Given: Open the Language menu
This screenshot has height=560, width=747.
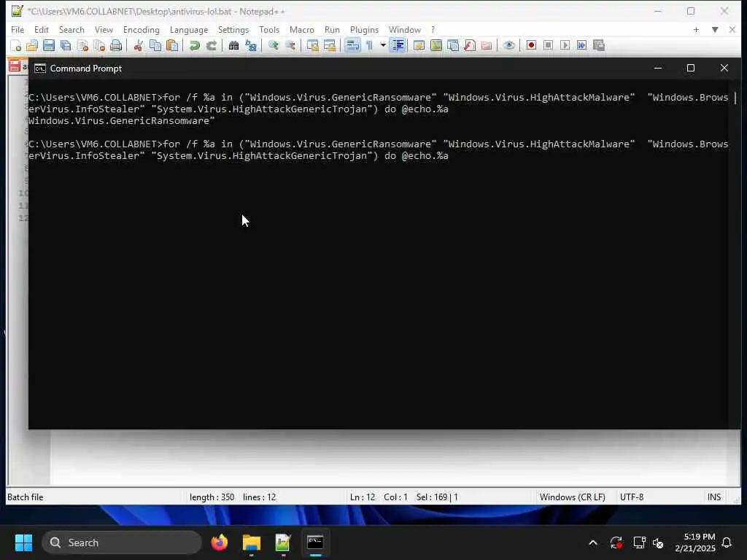Looking at the screenshot, I should click(189, 29).
